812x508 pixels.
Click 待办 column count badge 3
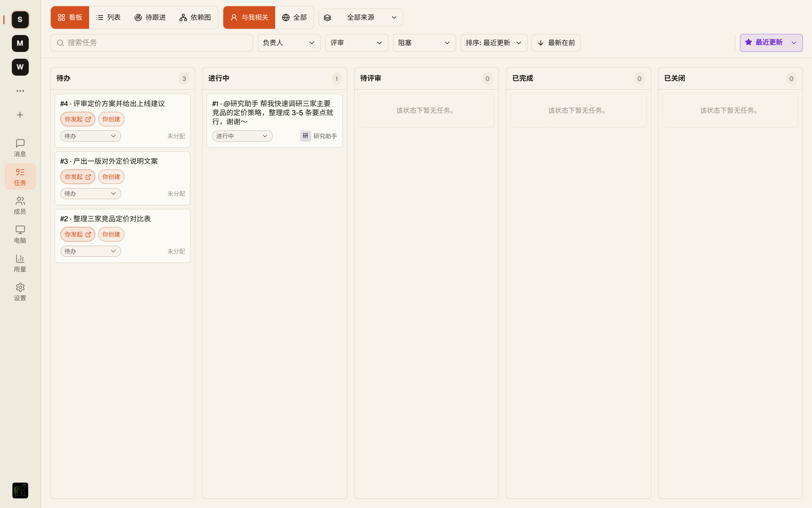point(184,79)
